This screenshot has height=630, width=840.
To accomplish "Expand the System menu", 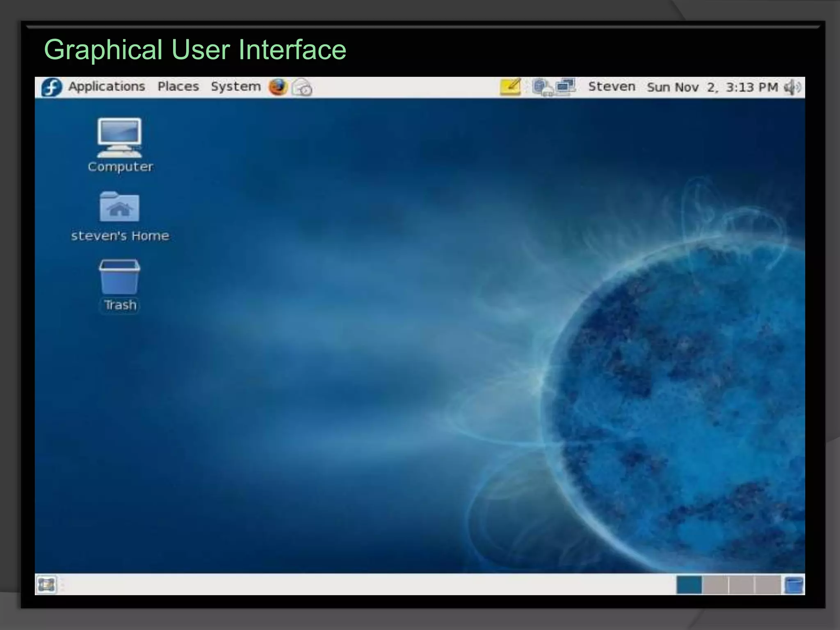I will [x=235, y=87].
